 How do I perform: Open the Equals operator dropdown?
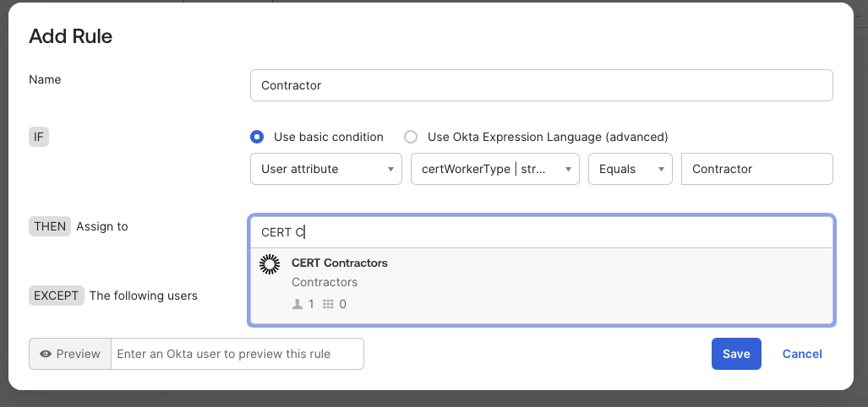point(630,169)
